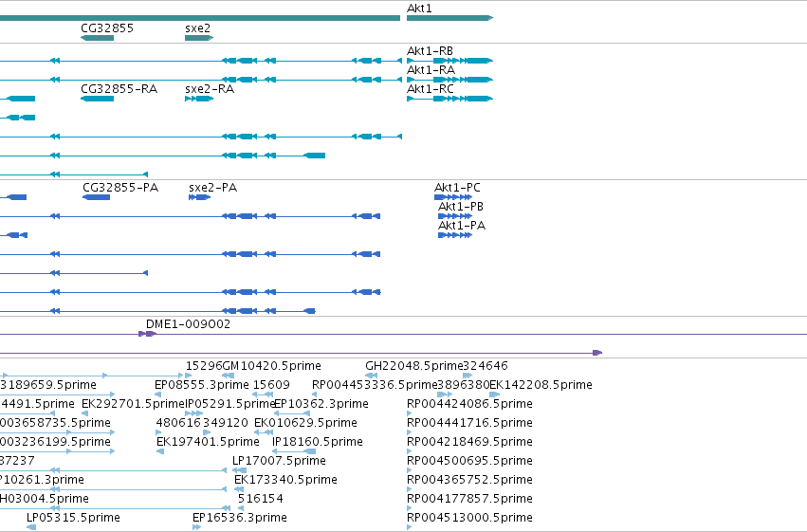Click the Akt1-PA protein feature
The width and height of the screenshot is (807, 532).
pos(455,235)
